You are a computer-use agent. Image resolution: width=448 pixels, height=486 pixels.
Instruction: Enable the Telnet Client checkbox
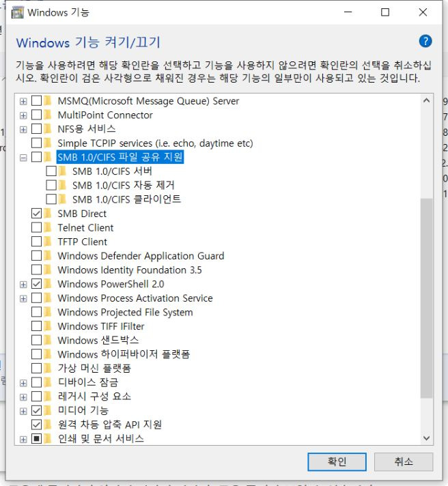36,227
